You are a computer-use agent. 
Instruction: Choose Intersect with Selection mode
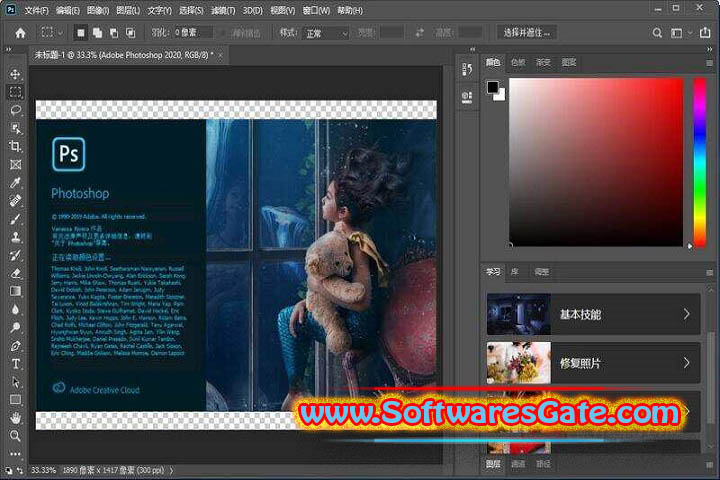click(x=131, y=33)
